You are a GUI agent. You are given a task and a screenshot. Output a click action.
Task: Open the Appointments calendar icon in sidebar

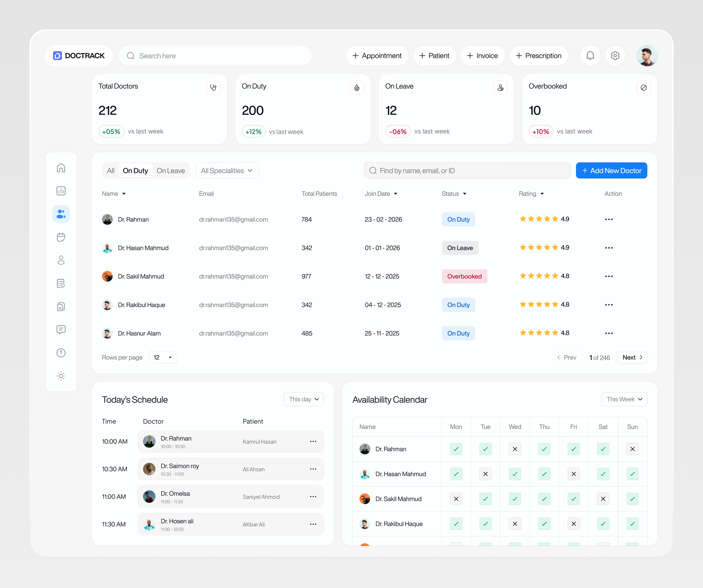click(x=61, y=237)
